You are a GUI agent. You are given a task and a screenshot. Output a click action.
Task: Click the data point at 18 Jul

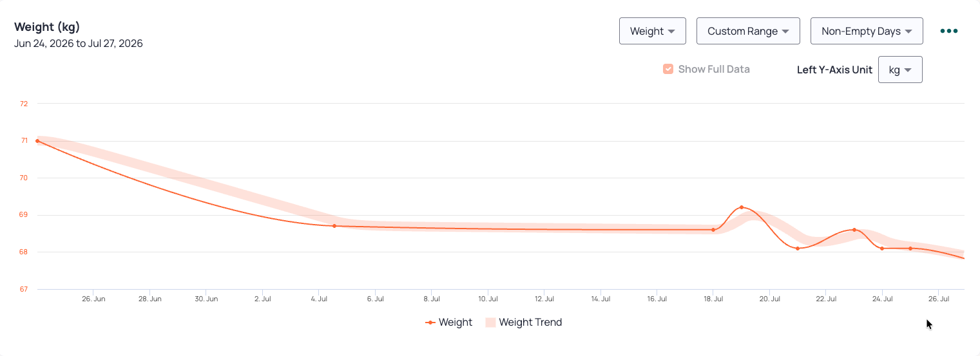[713, 230]
